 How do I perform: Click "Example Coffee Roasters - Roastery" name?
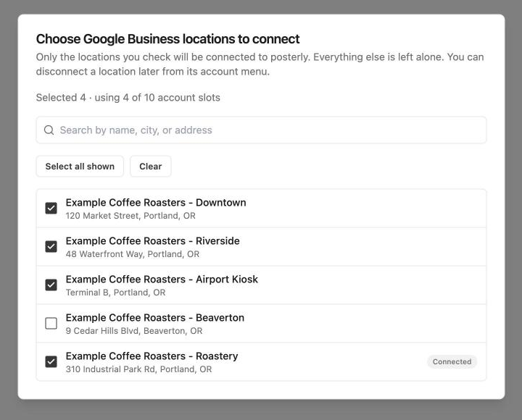pyautogui.click(x=152, y=356)
